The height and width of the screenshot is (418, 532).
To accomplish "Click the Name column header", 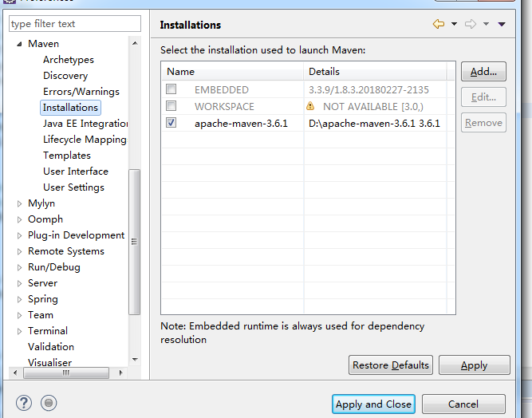I will (232, 72).
